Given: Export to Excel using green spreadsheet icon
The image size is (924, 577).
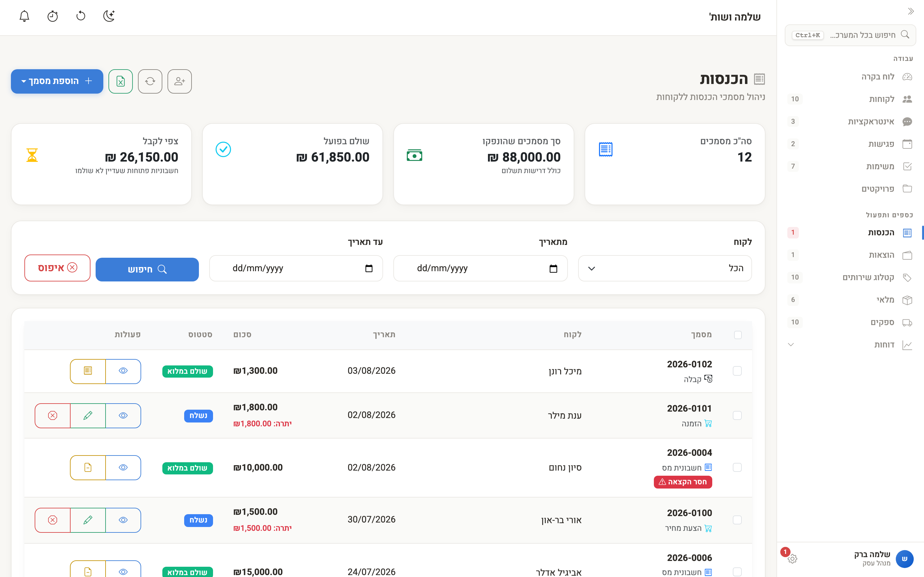Looking at the screenshot, I should coord(121,81).
